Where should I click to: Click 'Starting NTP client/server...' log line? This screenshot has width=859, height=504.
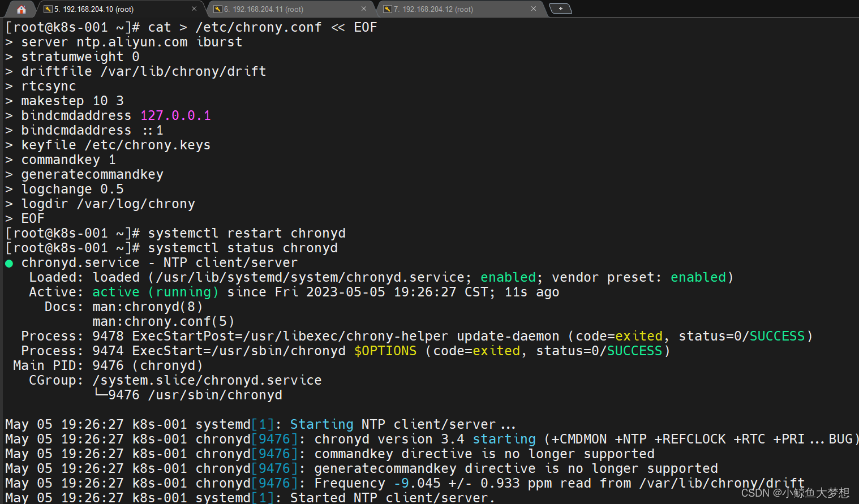point(260,425)
